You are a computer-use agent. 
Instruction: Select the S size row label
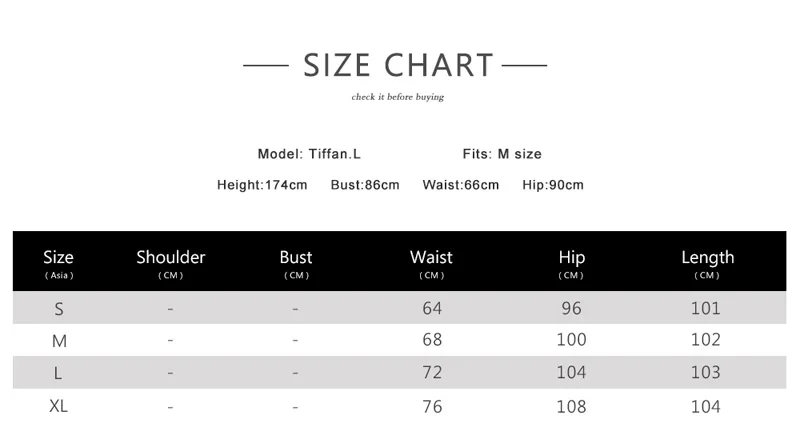click(x=59, y=309)
